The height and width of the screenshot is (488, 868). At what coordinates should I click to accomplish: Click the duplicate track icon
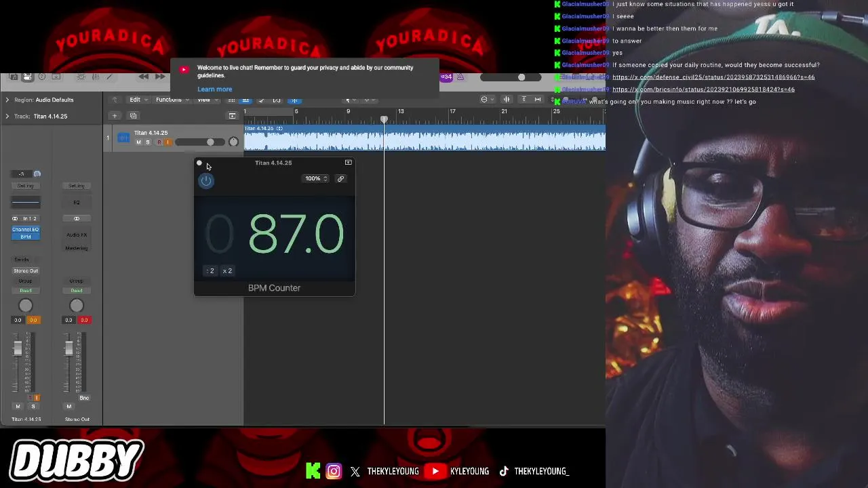[134, 116]
